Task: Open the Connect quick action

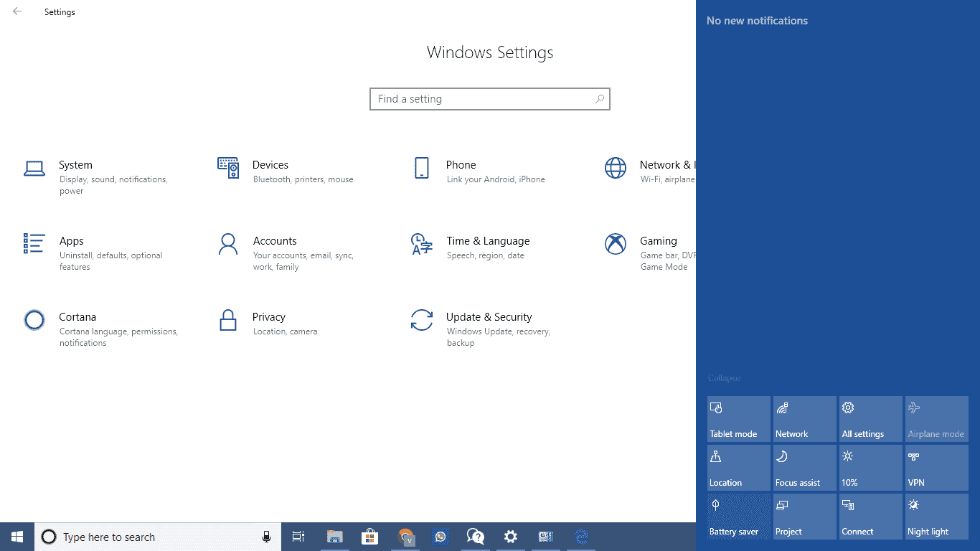Action: click(871, 517)
